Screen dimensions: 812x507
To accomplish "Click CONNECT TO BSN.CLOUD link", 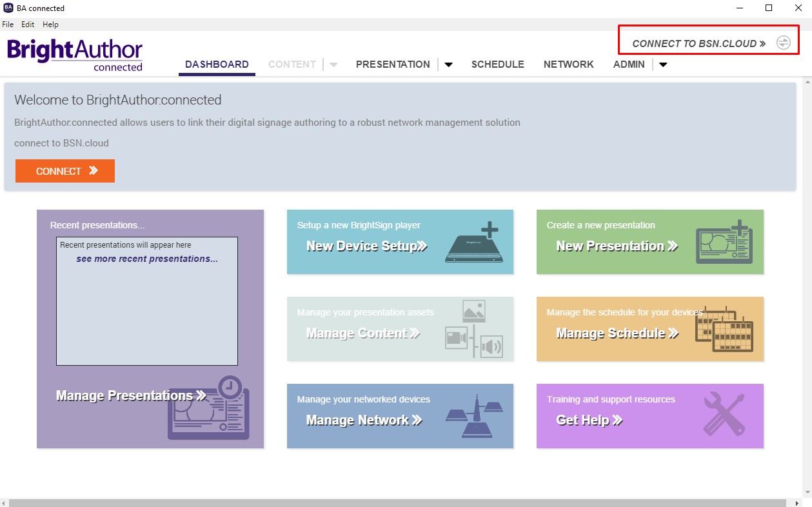I will [699, 44].
